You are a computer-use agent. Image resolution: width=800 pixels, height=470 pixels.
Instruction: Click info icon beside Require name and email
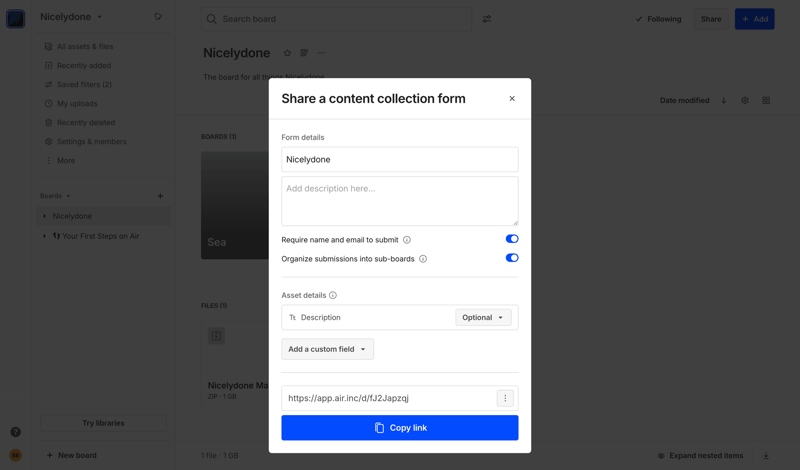coord(407,240)
